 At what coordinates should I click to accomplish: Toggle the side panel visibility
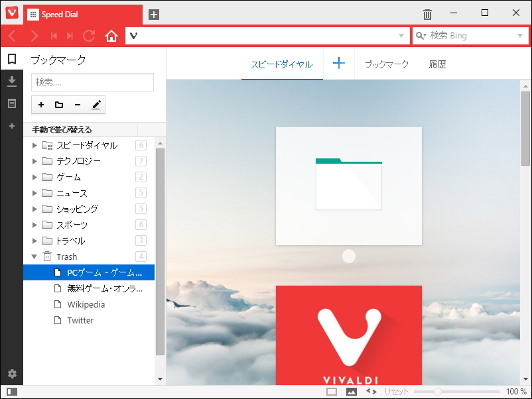tap(12, 393)
